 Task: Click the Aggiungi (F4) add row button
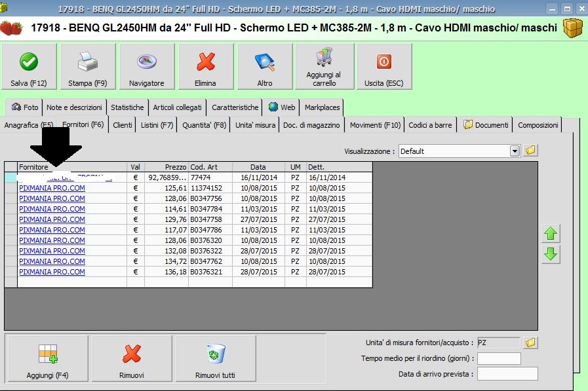click(48, 358)
